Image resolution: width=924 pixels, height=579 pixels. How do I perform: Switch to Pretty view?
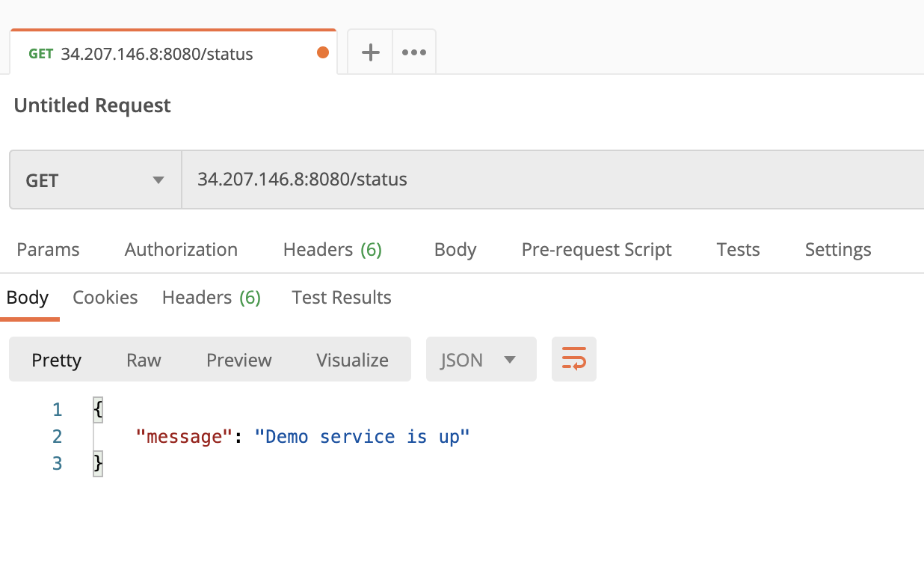coord(56,360)
